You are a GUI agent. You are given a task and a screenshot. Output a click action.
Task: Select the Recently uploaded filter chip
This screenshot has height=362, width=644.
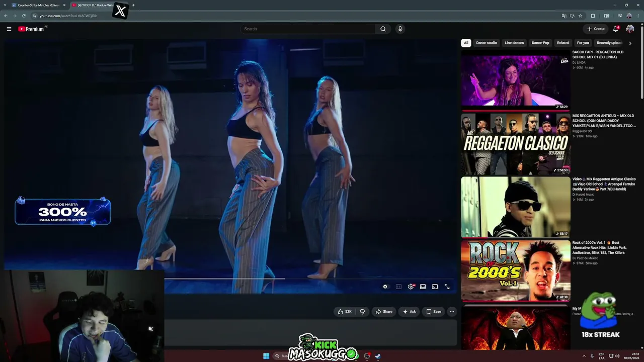tap(609, 43)
